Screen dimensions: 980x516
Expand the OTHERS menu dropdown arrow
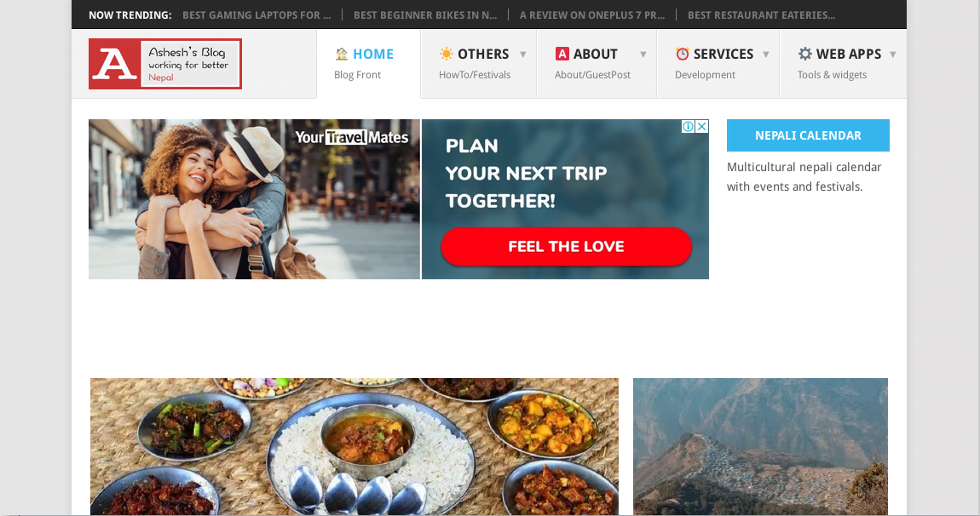point(523,54)
